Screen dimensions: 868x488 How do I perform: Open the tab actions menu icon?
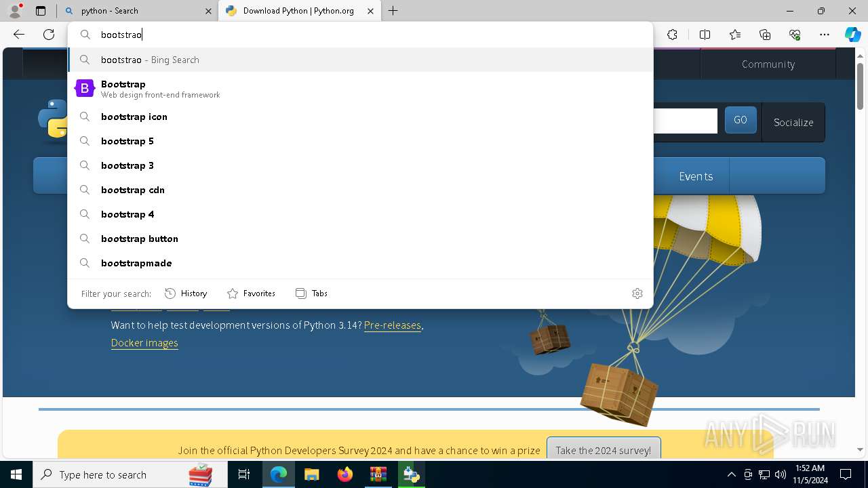41,11
